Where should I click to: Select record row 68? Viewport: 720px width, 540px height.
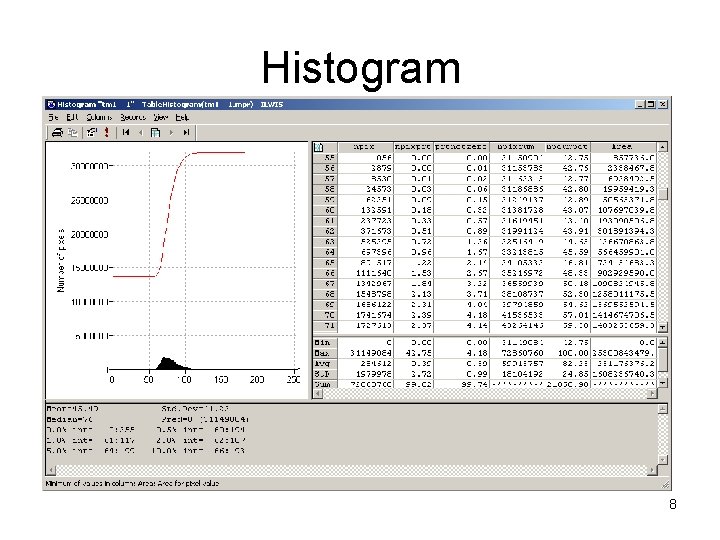(325, 294)
